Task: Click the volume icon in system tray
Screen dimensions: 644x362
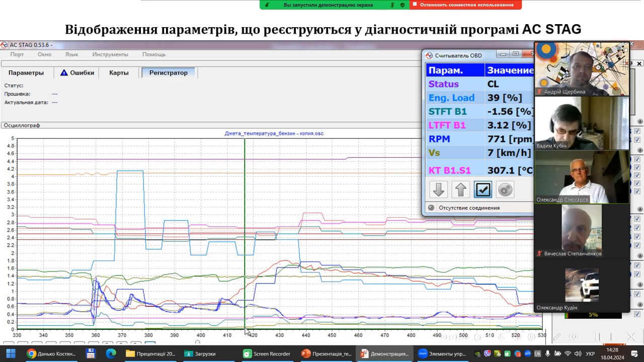Action: click(578, 353)
